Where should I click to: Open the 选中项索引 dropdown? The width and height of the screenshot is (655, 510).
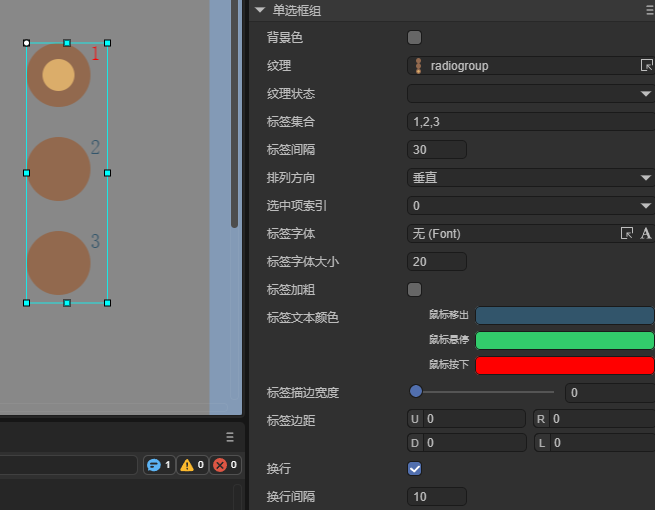530,206
